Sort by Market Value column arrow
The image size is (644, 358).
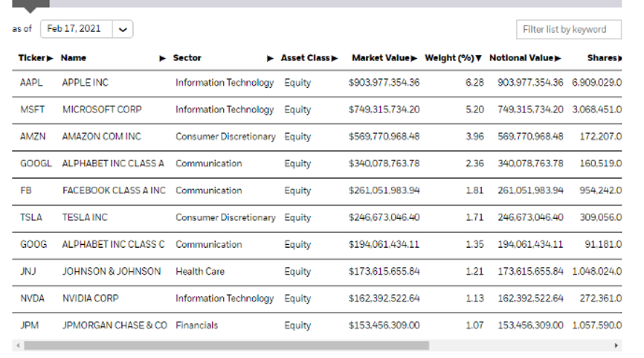[x=415, y=58]
